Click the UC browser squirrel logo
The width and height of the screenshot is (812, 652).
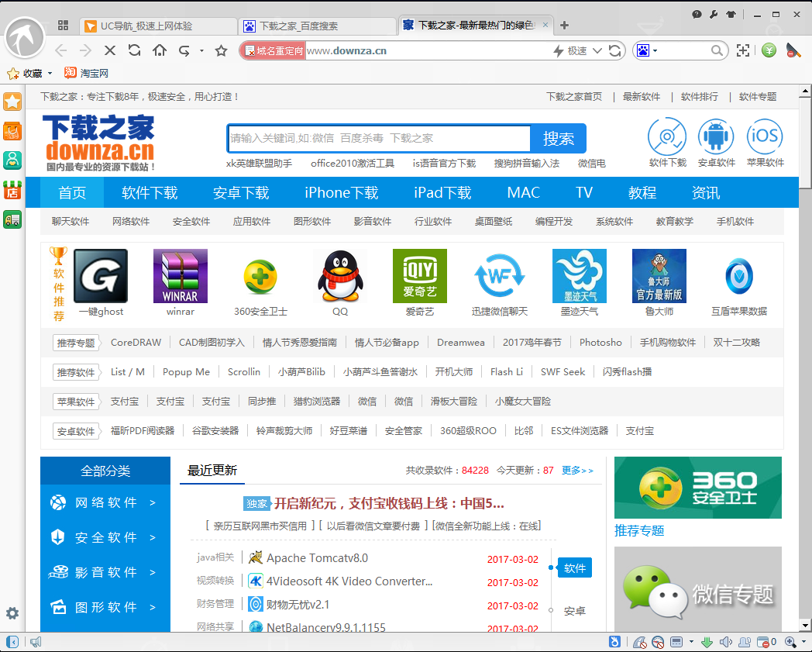[24, 38]
